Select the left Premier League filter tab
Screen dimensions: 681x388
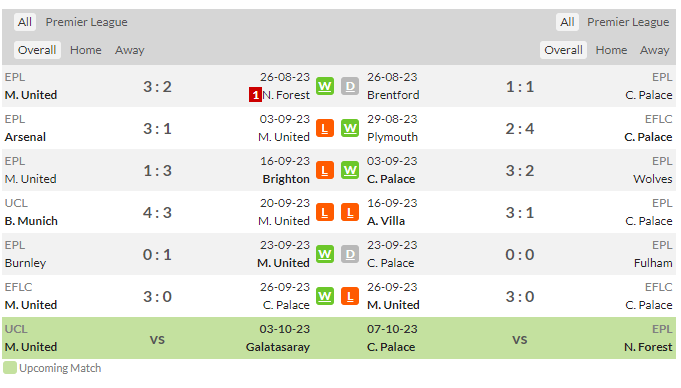click(x=86, y=22)
